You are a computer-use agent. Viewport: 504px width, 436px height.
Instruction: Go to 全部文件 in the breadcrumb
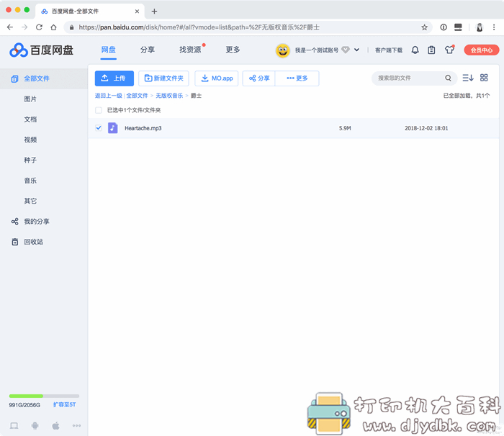[x=137, y=96]
